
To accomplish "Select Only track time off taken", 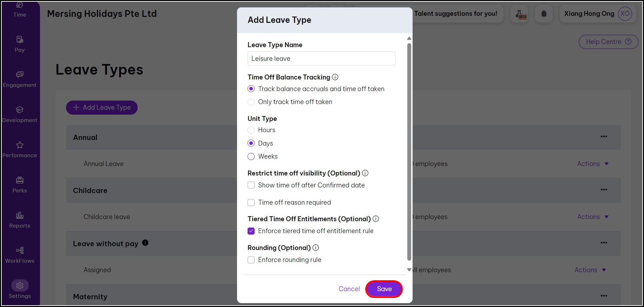I will (251, 102).
